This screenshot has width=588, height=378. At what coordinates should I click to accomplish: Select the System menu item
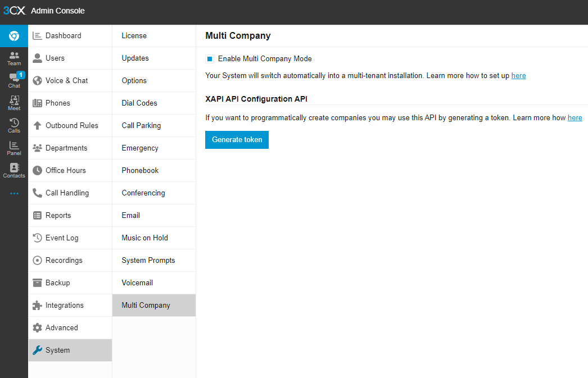tap(70, 350)
